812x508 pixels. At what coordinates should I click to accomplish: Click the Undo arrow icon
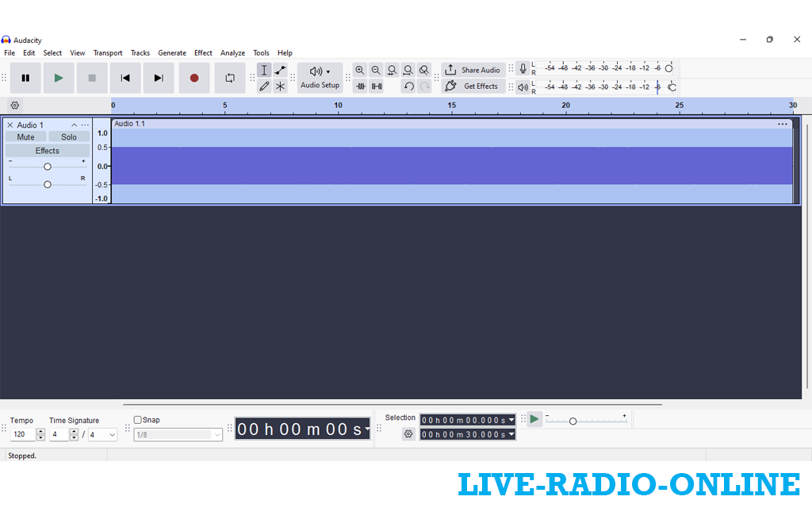coord(408,86)
